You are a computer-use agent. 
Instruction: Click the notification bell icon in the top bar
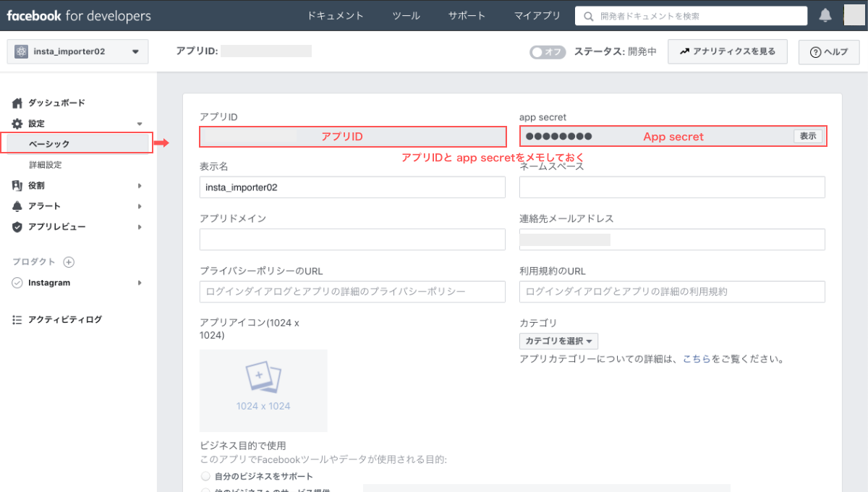pos(825,14)
